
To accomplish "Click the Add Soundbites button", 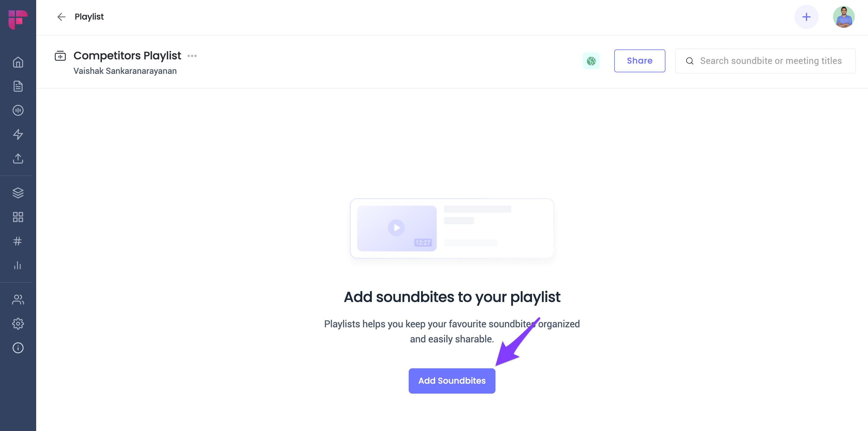I will pos(452,381).
